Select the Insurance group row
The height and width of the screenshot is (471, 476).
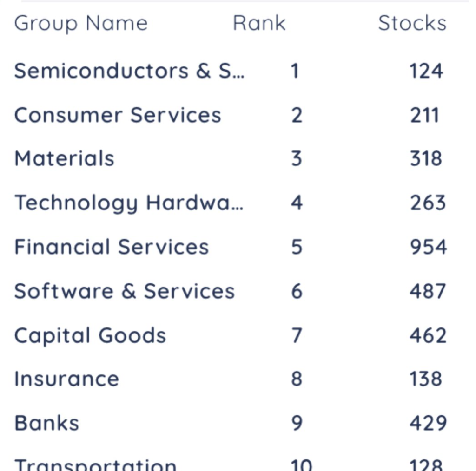[66, 379]
